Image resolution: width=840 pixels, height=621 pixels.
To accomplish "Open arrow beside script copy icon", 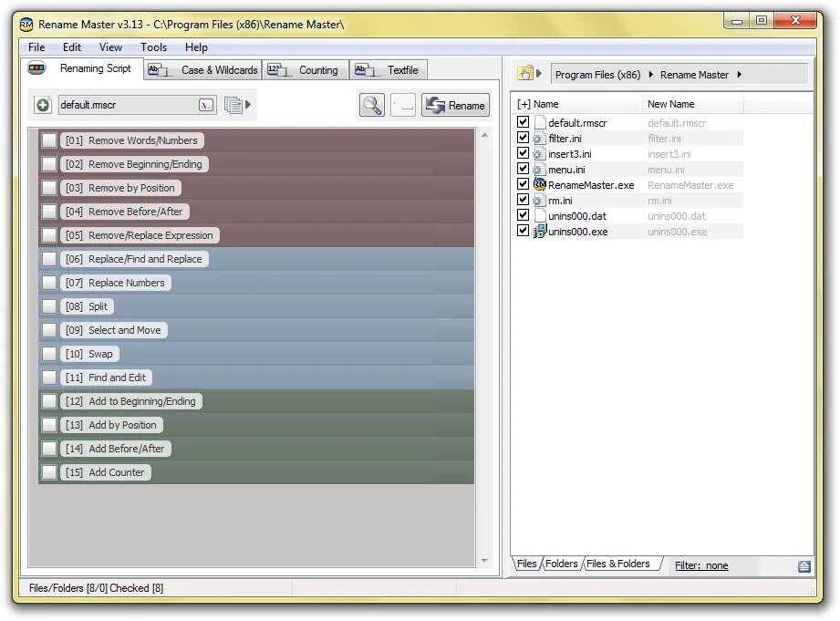I will [x=248, y=105].
